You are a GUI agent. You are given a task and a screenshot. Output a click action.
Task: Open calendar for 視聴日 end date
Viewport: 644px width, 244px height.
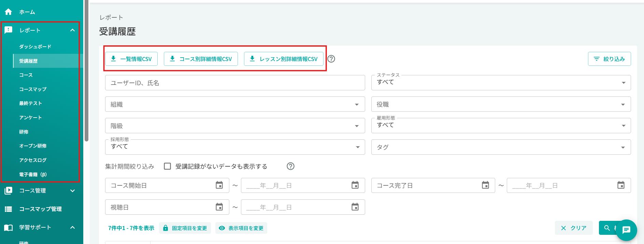point(355,207)
